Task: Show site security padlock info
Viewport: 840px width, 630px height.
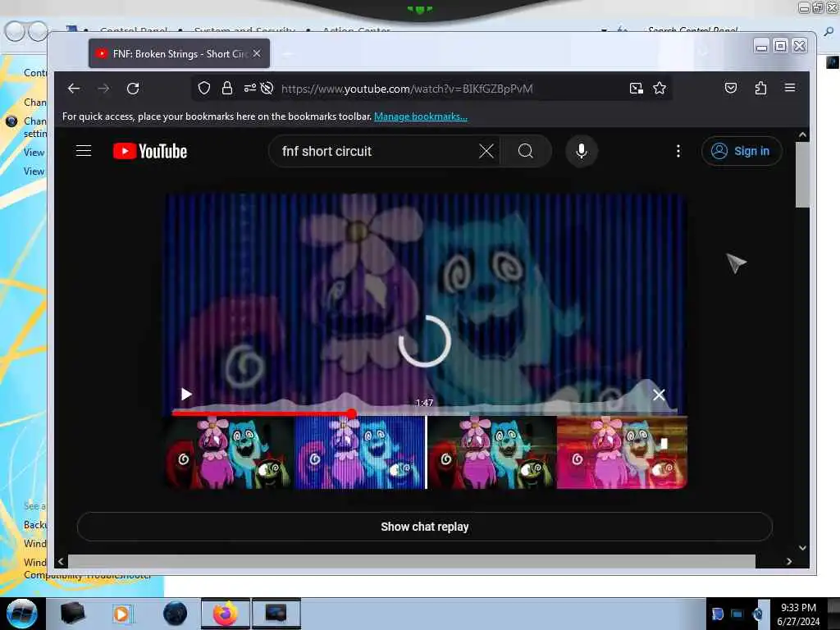Action: pyautogui.click(x=227, y=88)
